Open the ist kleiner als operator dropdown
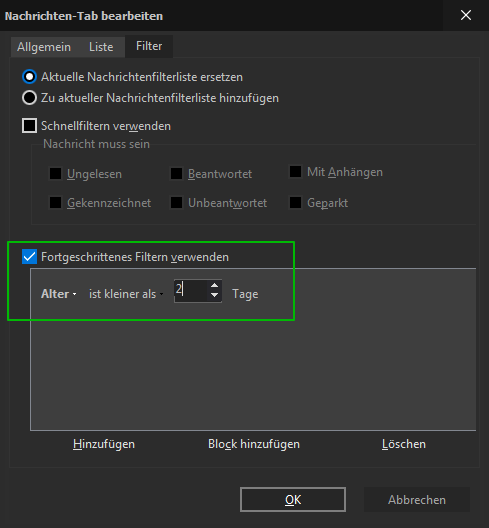The image size is (489, 528). (126, 294)
